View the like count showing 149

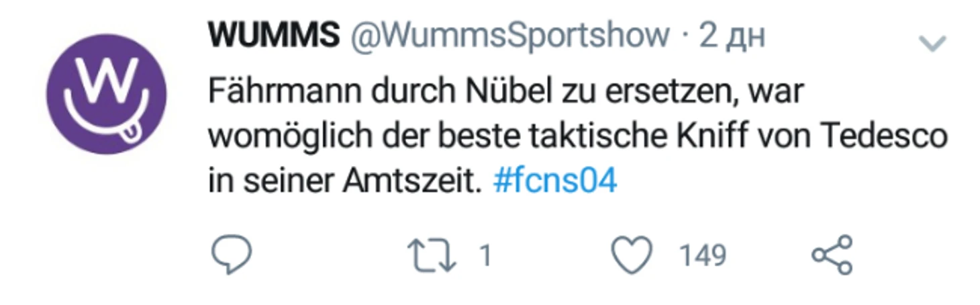click(702, 256)
